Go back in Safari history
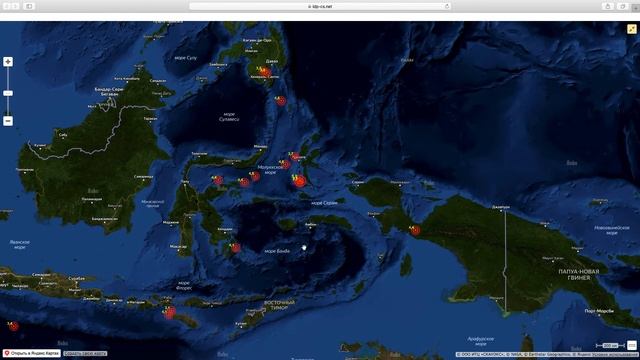The image size is (640, 360). (x=6, y=6)
